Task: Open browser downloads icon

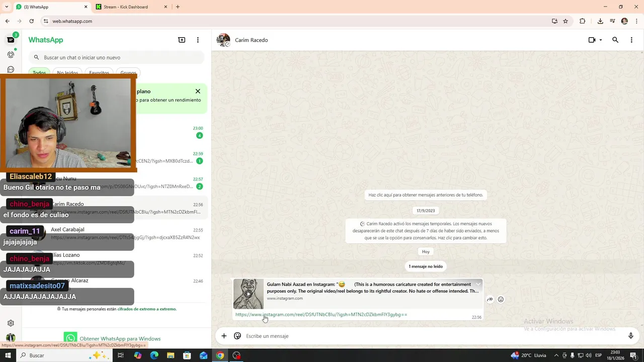Action: [600, 21]
